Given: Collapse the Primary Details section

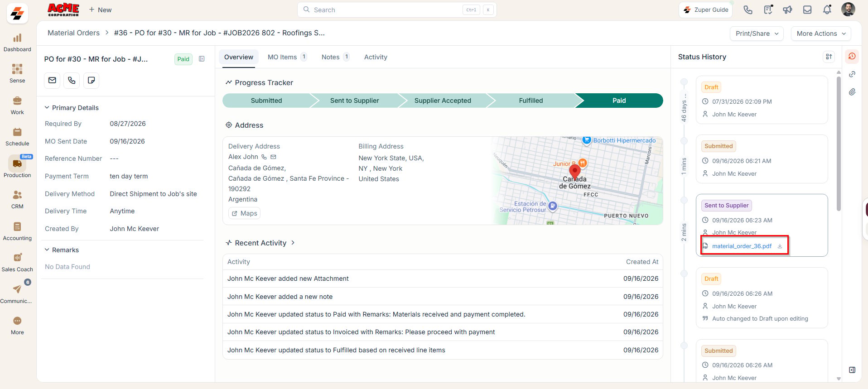Looking at the screenshot, I should [47, 108].
